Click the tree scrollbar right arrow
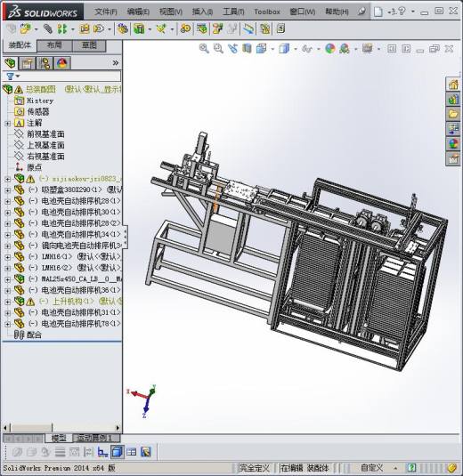 [118, 428]
